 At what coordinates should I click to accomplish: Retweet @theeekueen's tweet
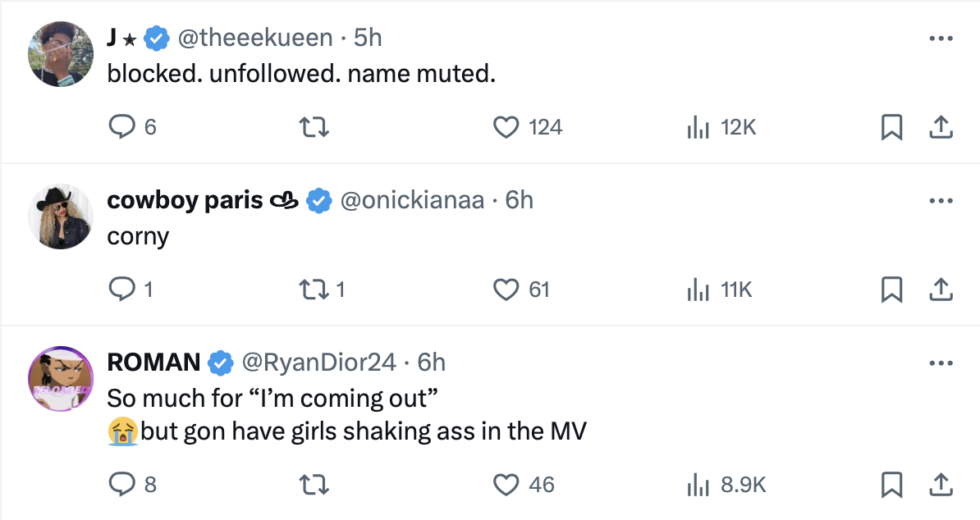[x=314, y=127]
